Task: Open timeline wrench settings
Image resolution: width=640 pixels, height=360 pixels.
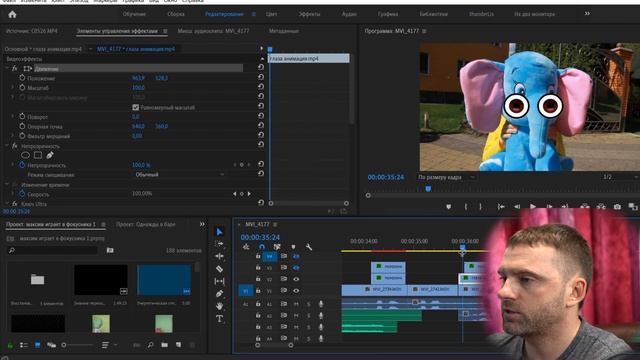Action: pos(309,247)
